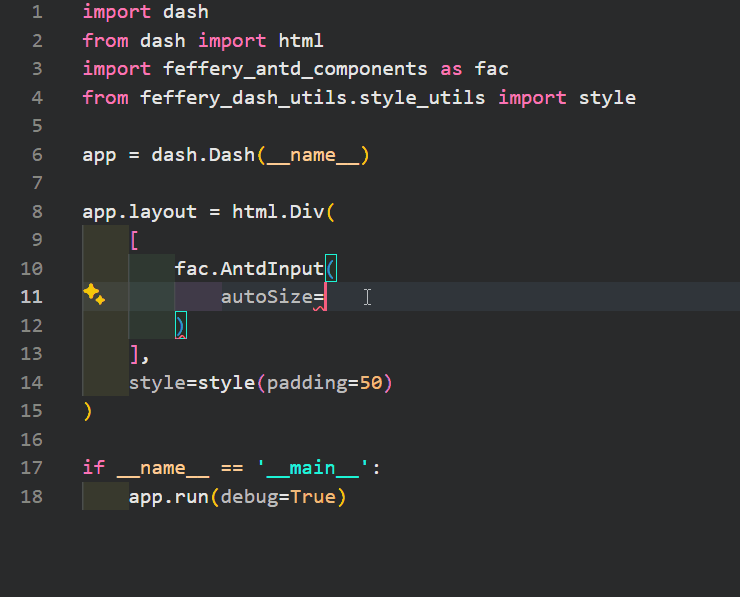Click the 'fac' alias in import
Screen dimensions: 740x597
[x=491, y=69]
